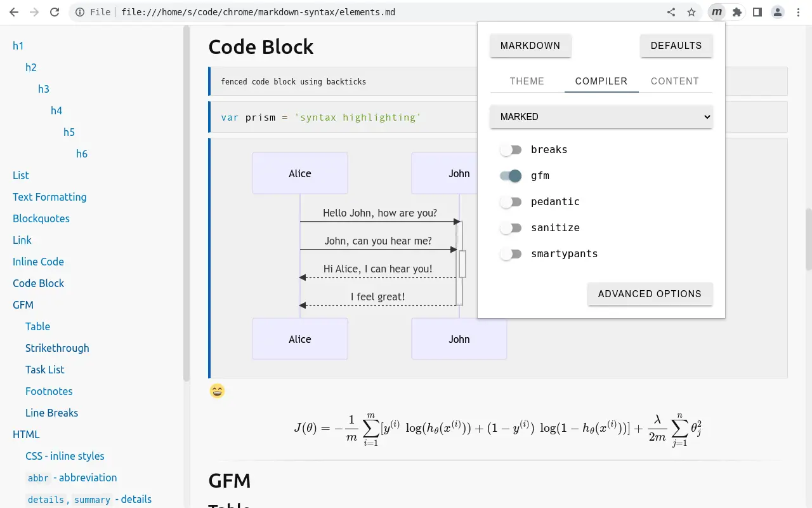This screenshot has height=508, width=812.
Task: Disable the gfm toggle
Action: point(511,175)
